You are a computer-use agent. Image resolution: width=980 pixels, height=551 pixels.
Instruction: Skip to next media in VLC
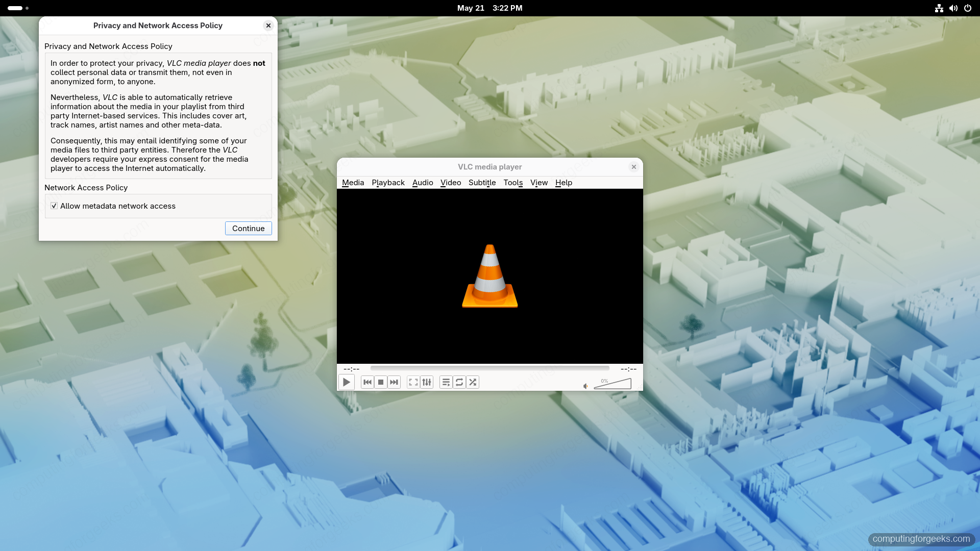[x=394, y=382]
